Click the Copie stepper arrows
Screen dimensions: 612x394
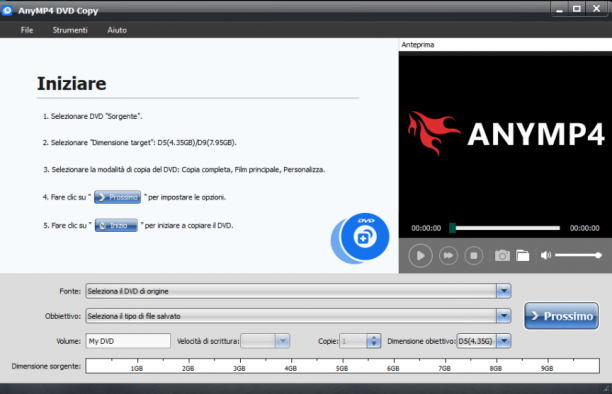tap(374, 341)
